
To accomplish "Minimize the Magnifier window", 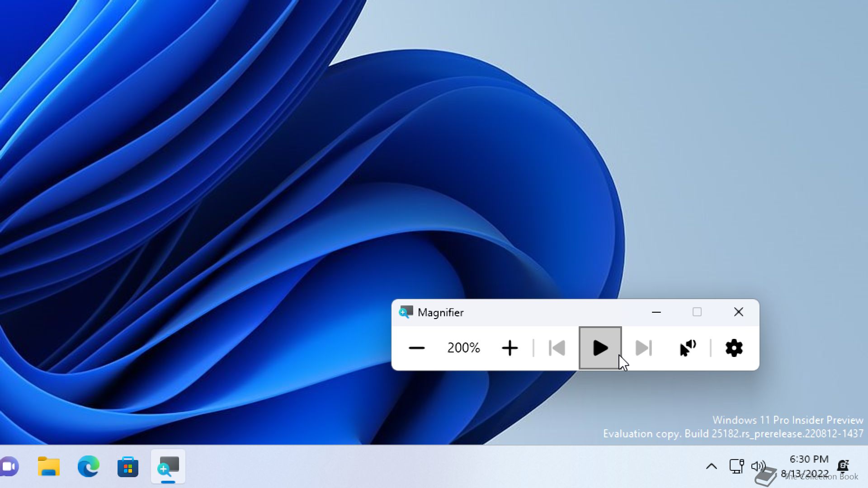I will pos(656,312).
